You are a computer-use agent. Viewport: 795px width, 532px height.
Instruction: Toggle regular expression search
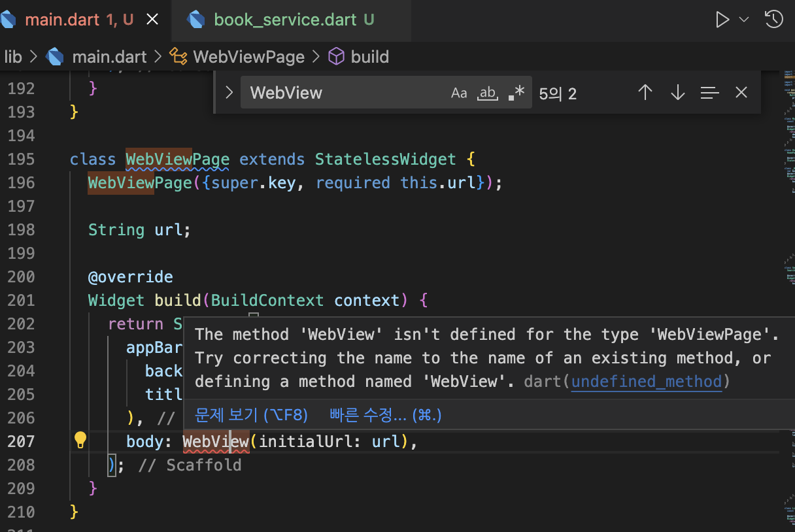[516, 93]
